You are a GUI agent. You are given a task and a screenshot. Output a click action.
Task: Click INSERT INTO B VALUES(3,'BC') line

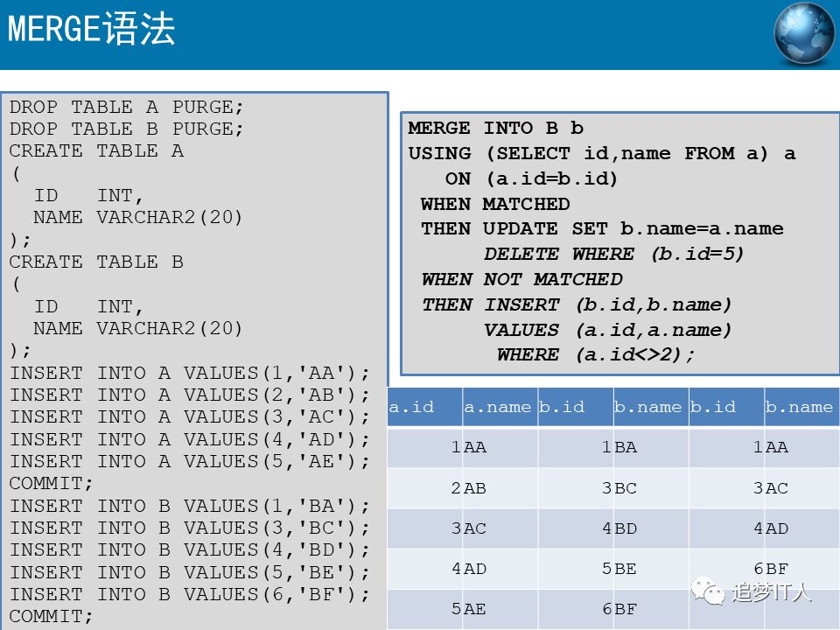[190, 528]
